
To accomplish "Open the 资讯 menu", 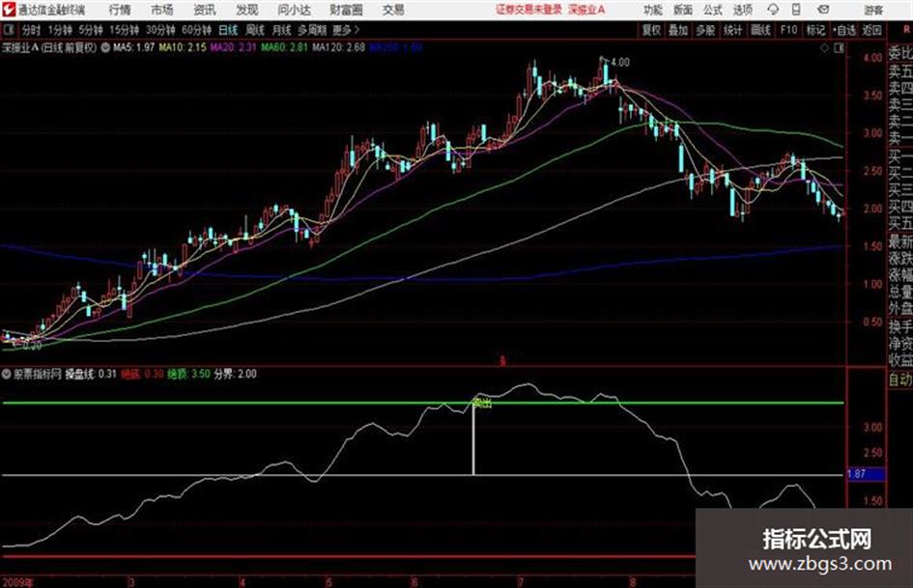I will click(x=205, y=10).
